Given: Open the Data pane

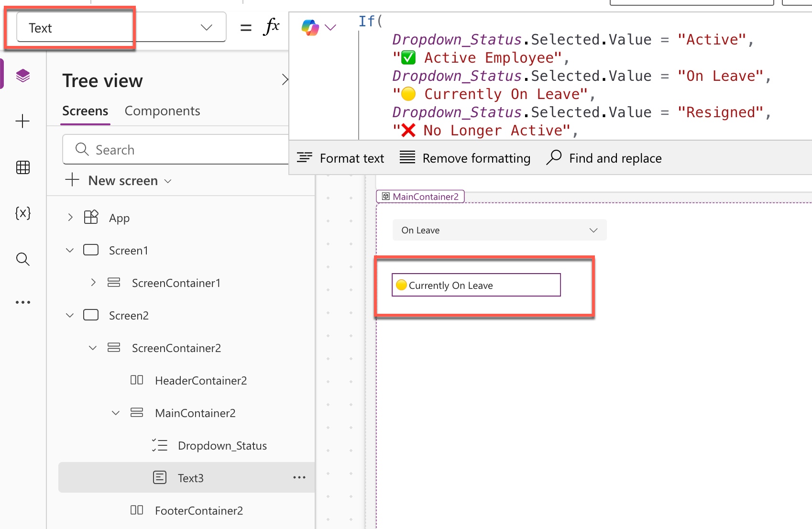Looking at the screenshot, I should (x=22, y=167).
